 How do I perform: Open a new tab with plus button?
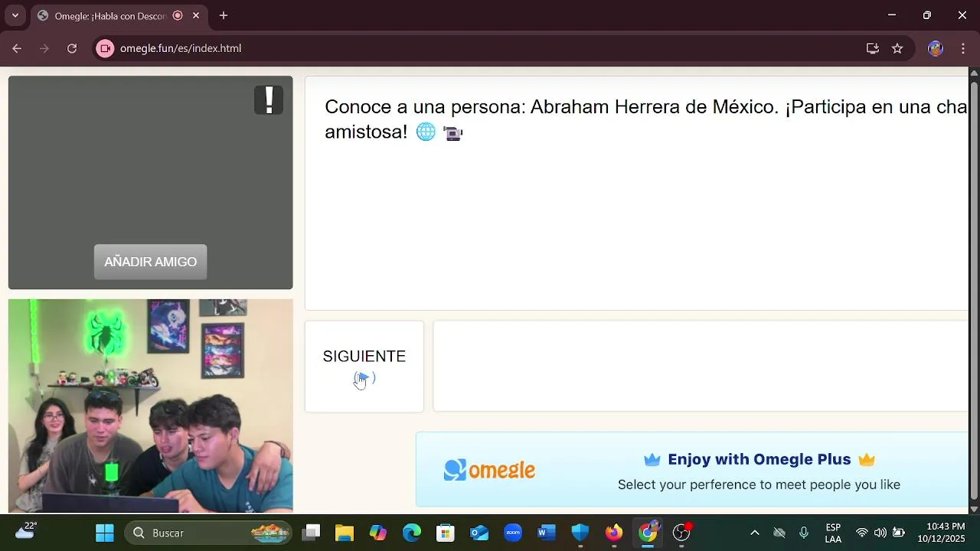click(x=224, y=15)
